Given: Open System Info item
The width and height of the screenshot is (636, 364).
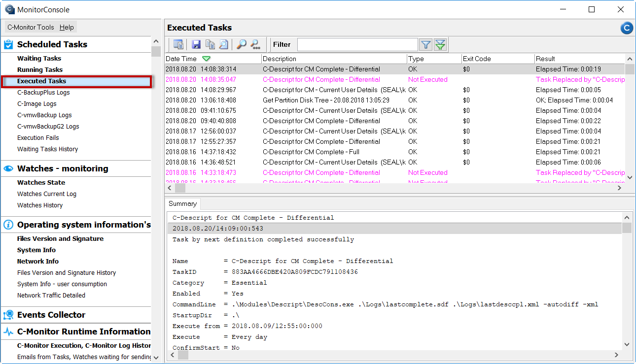Looking at the screenshot, I should [x=36, y=250].
